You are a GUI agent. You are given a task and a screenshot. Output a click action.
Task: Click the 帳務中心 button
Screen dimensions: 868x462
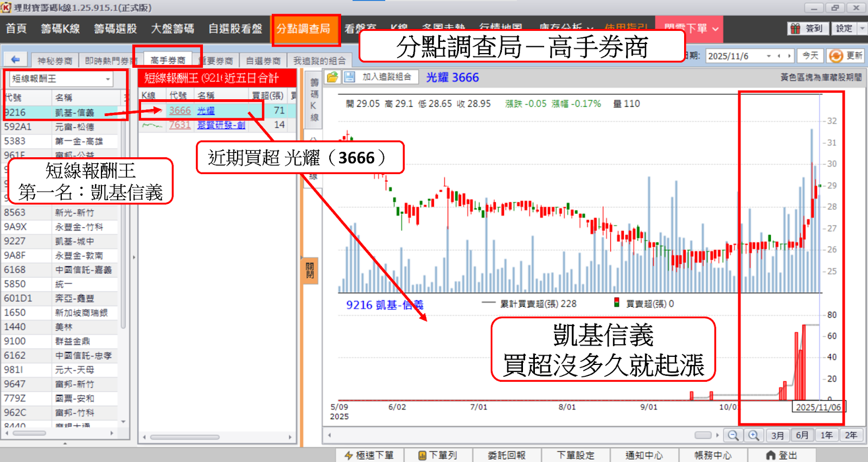713,455
